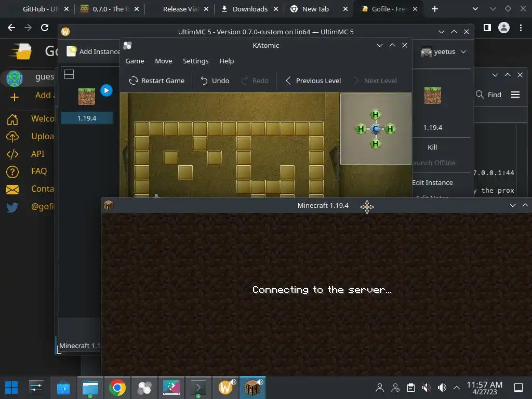Toggle browser side panel

click(x=487, y=28)
